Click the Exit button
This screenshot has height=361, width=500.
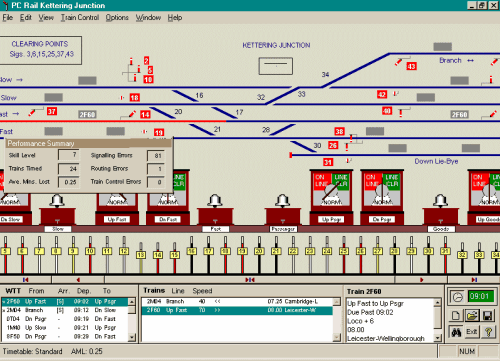click(x=472, y=332)
